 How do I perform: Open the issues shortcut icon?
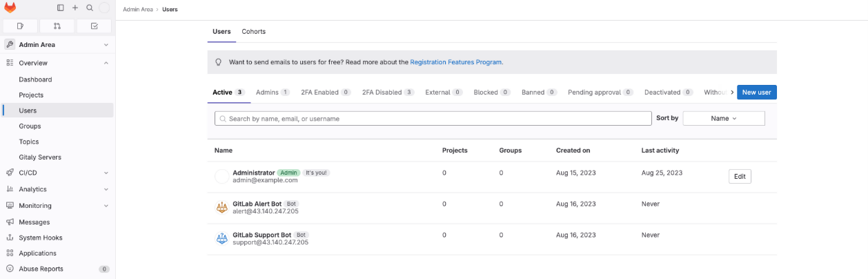click(21, 26)
